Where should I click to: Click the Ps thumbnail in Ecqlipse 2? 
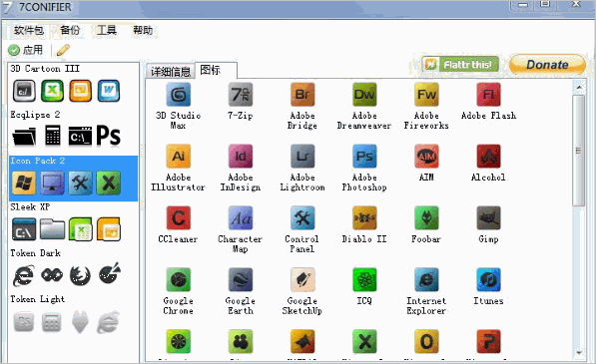click(109, 136)
